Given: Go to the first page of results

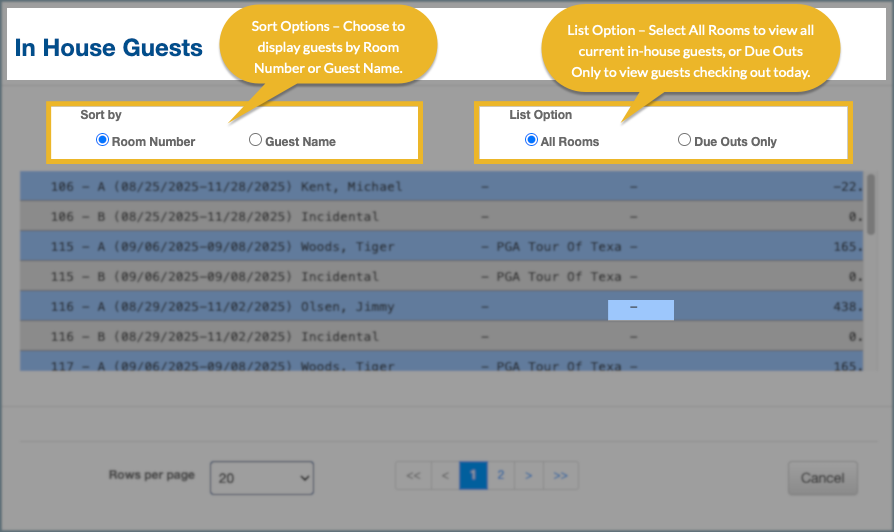Looking at the screenshot, I should click(x=413, y=476).
